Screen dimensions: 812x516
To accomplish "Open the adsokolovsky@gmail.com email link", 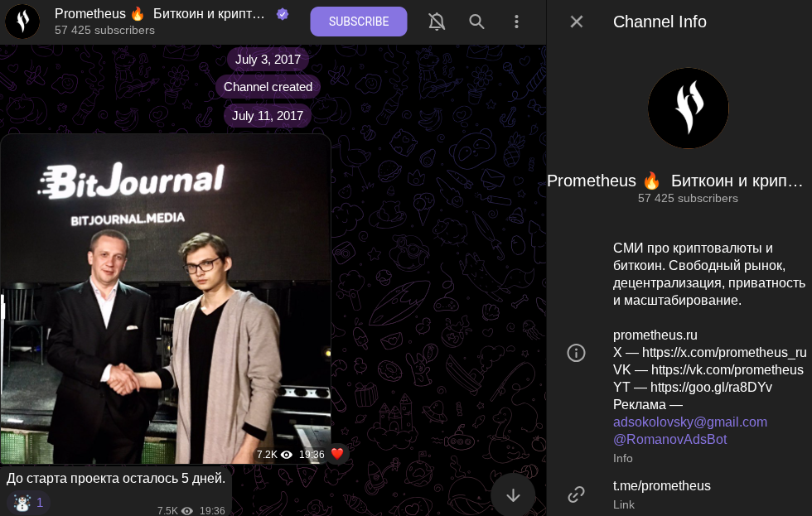I will pyautogui.click(x=689, y=422).
